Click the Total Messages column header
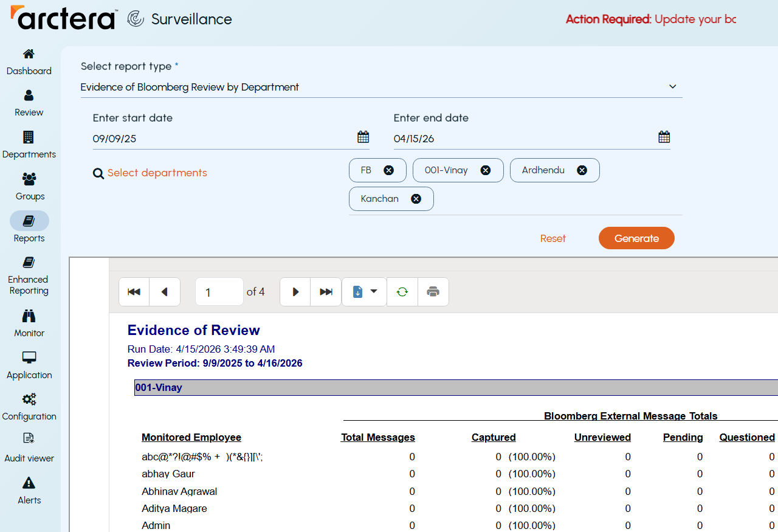 click(378, 437)
